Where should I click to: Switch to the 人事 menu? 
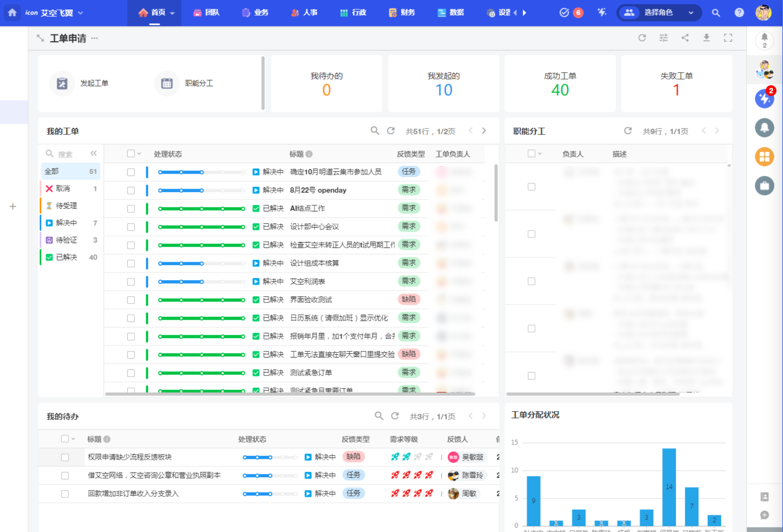tap(304, 13)
